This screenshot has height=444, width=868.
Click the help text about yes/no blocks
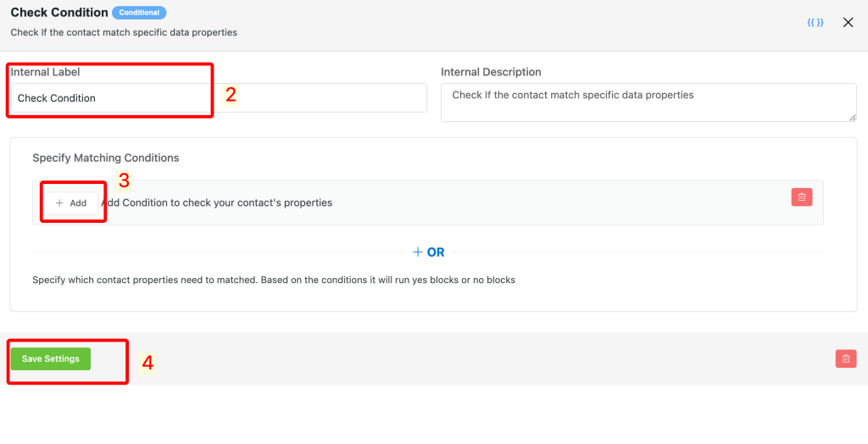(x=274, y=280)
